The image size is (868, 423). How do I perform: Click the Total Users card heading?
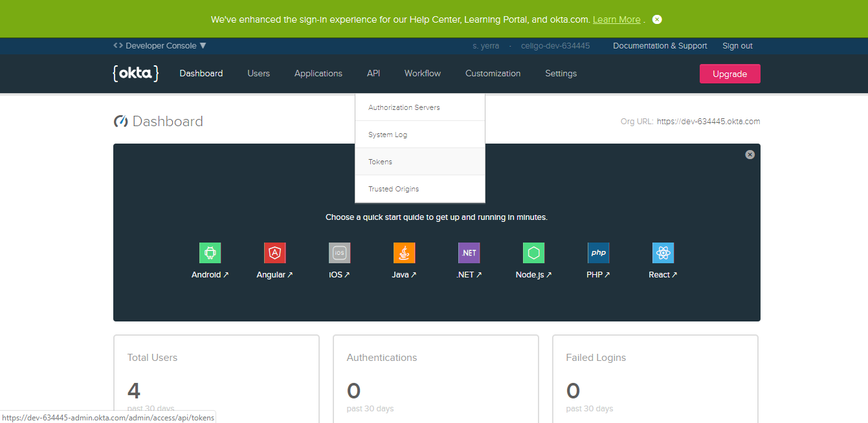tap(152, 358)
